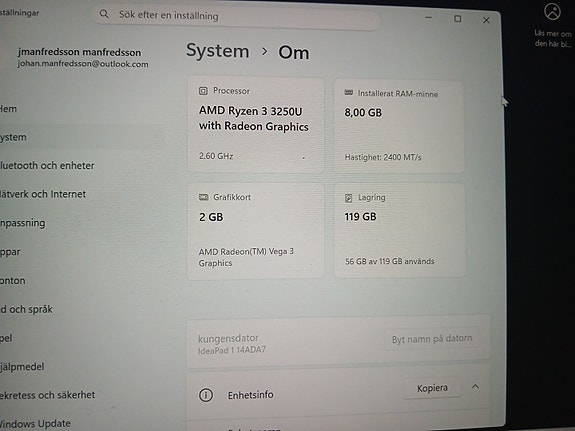Viewport: 575px width, 431px height.
Task: Open Sekretess och säkerhet page
Action: pyautogui.click(x=48, y=395)
